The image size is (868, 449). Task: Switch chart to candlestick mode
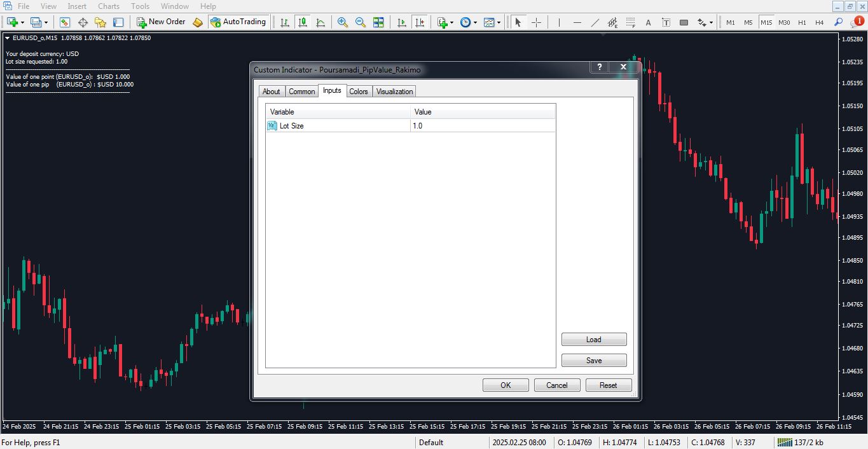pos(303,22)
